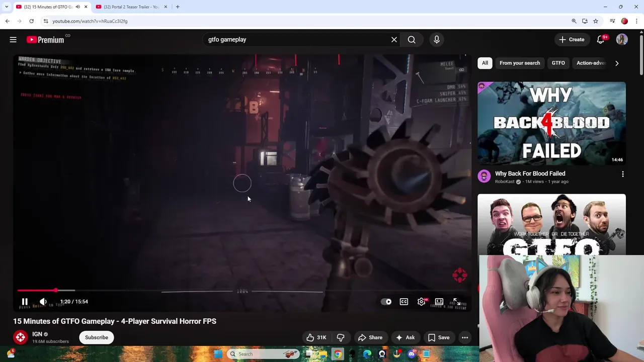Open the Chrome three-dot menu
Screen dimensions: 644x362
636,21
